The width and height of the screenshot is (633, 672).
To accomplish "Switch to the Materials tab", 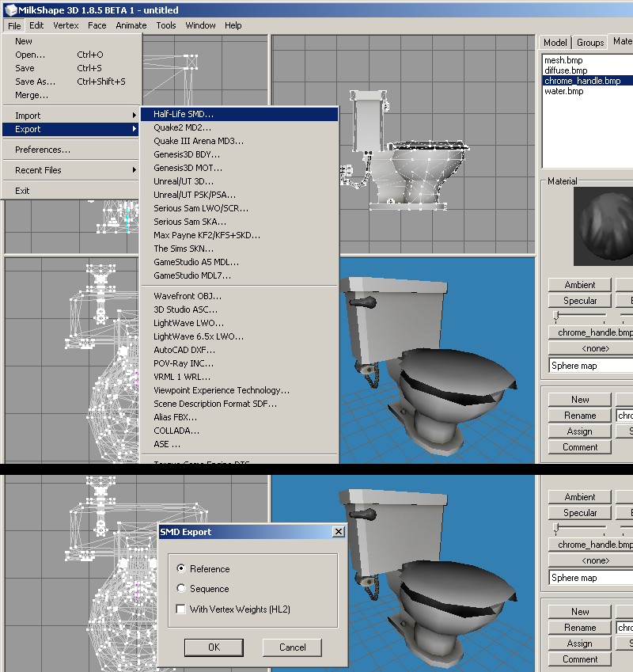I will click(x=622, y=41).
